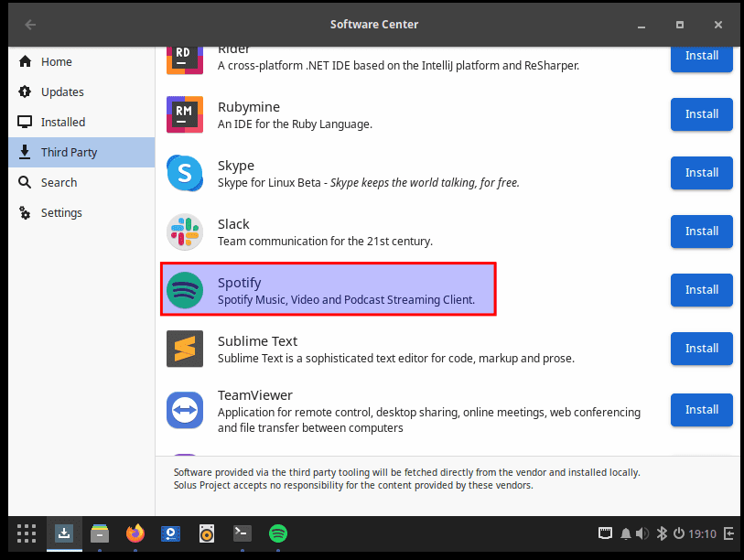The height and width of the screenshot is (560, 744).
Task: Open the Settings section
Action: 81,212
